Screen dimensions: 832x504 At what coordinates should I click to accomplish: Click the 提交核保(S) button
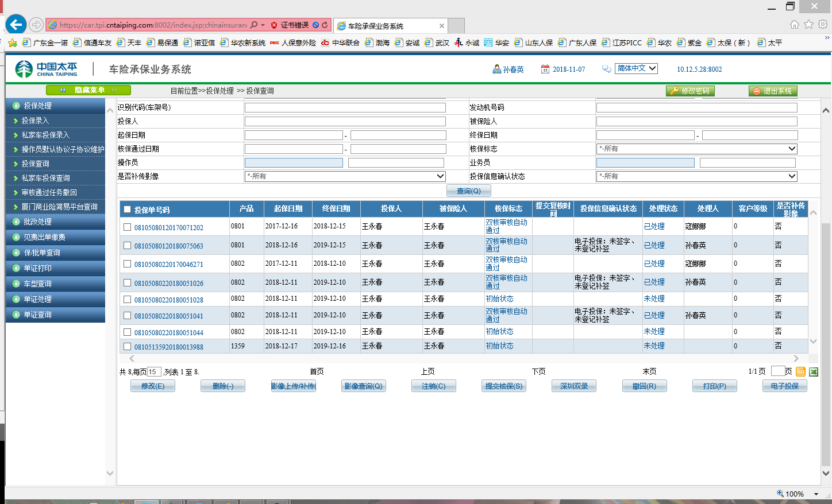pyautogui.click(x=504, y=386)
